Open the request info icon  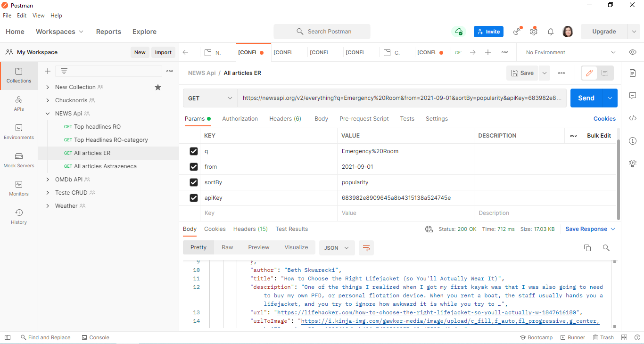pos(633,141)
